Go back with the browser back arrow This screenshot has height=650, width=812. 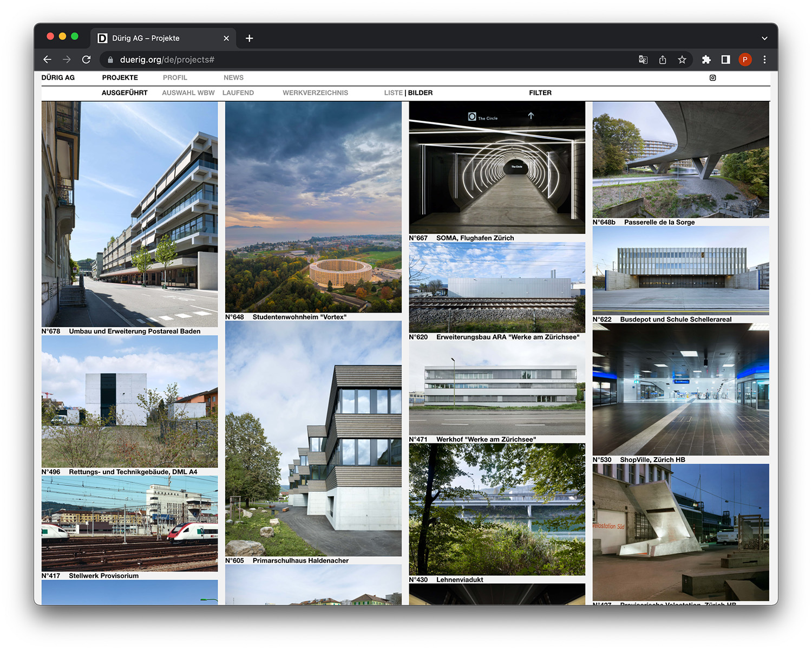pyautogui.click(x=48, y=60)
